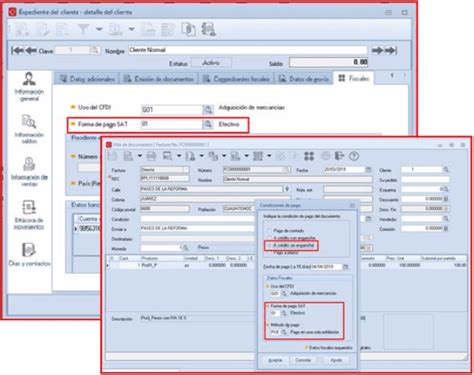Screen dimensions: 474x375
Task: Click the map pin icon beside Calle field
Action: click(x=287, y=189)
